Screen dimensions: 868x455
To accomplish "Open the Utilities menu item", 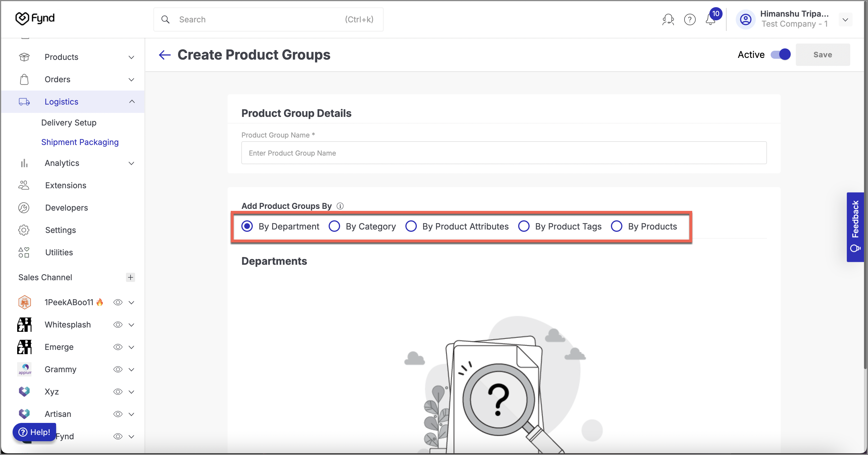I will (x=59, y=252).
